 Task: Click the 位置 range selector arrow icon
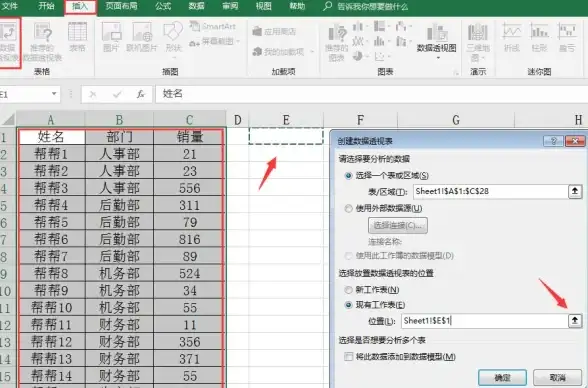[x=575, y=321]
